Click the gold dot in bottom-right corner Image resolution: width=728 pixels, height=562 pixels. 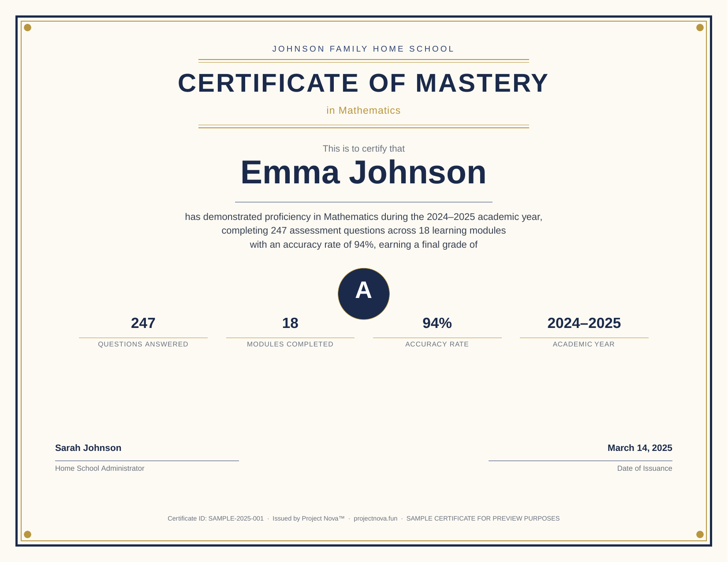click(700, 535)
